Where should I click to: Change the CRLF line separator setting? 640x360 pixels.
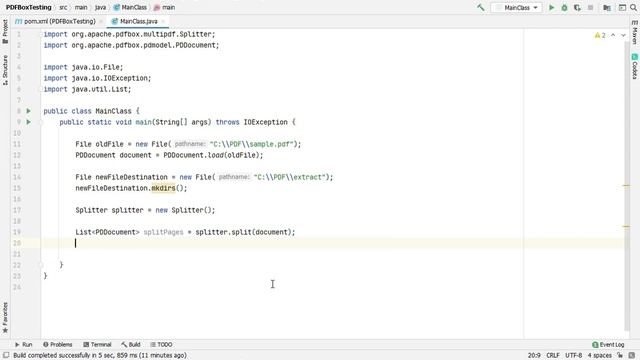(553, 356)
